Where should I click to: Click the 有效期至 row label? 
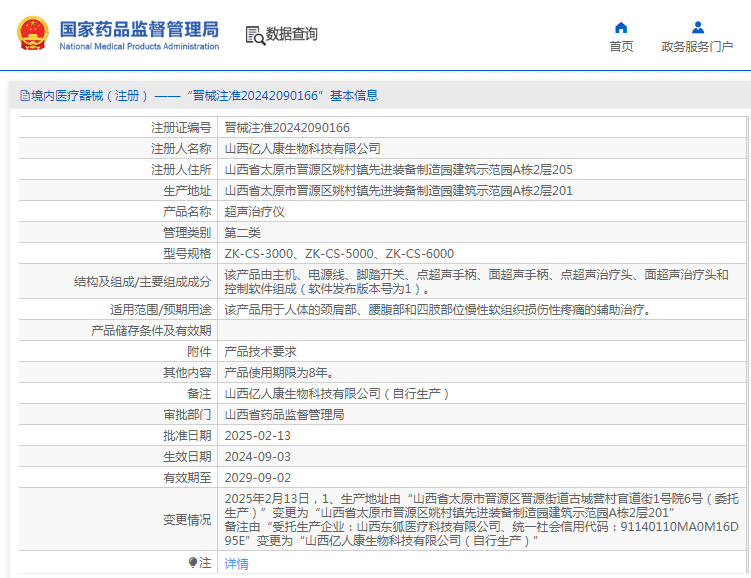click(187, 478)
